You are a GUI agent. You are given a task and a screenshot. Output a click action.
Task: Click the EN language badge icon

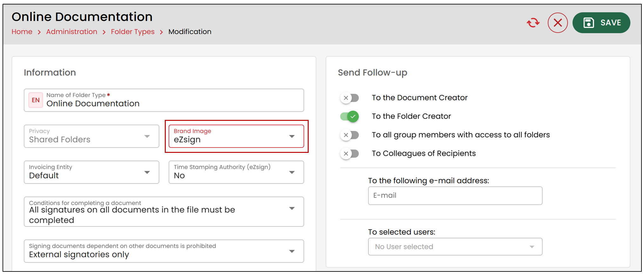click(x=36, y=100)
